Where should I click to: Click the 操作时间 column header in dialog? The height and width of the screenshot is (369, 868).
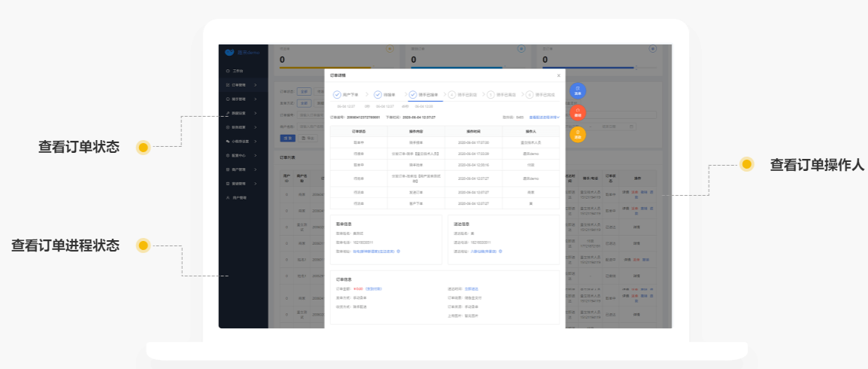click(x=473, y=131)
